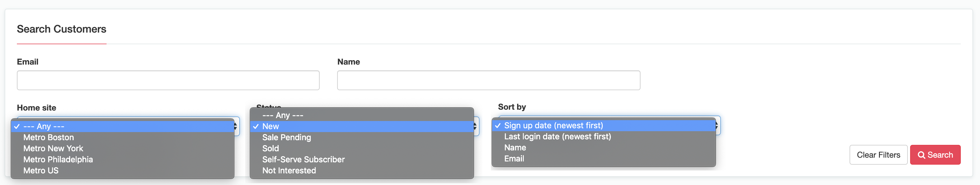Select the checked New status option
The image size is (980, 185).
click(x=362, y=127)
